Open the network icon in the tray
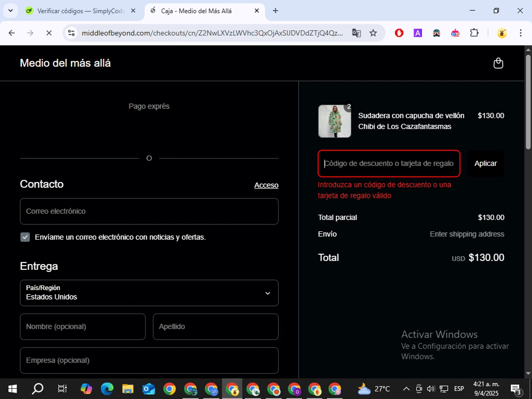The height and width of the screenshot is (399, 532). point(444,389)
